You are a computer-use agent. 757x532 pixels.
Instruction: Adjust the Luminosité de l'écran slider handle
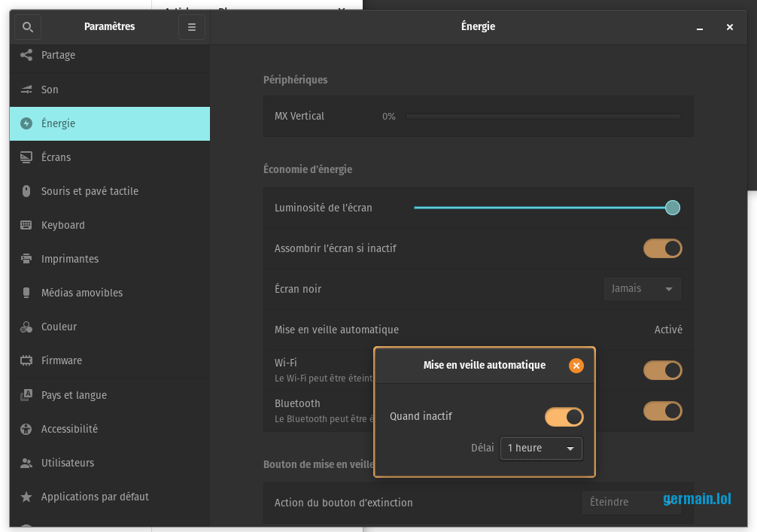click(x=673, y=208)
